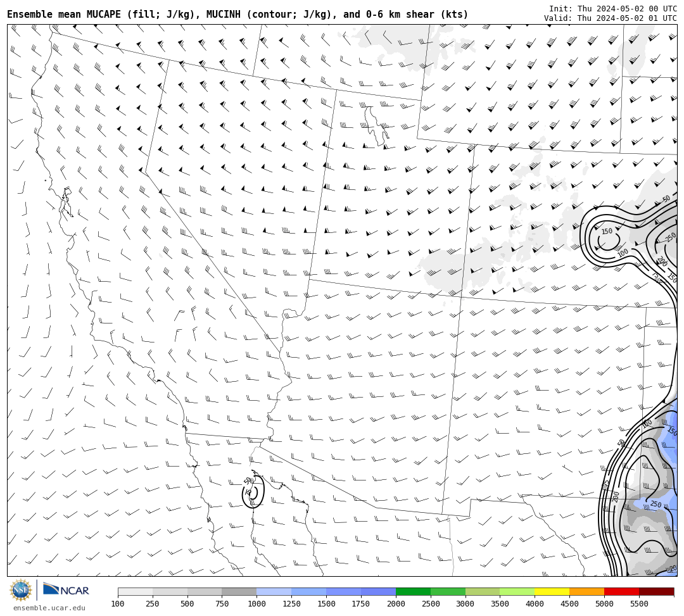The height and width of the screenshot is (616, 684).
Task: Click the colorbar label '1000'
Action: 257,604
